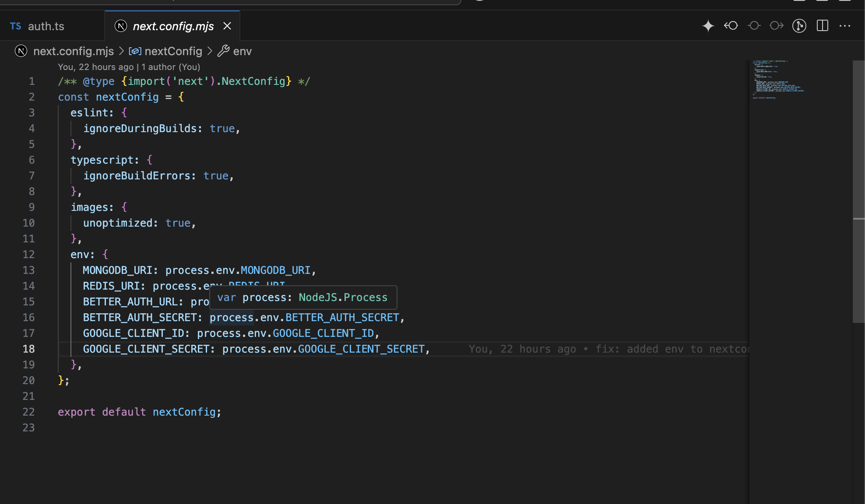Click process.env.MONGODB_URI value on line 13

pos(238,270)
